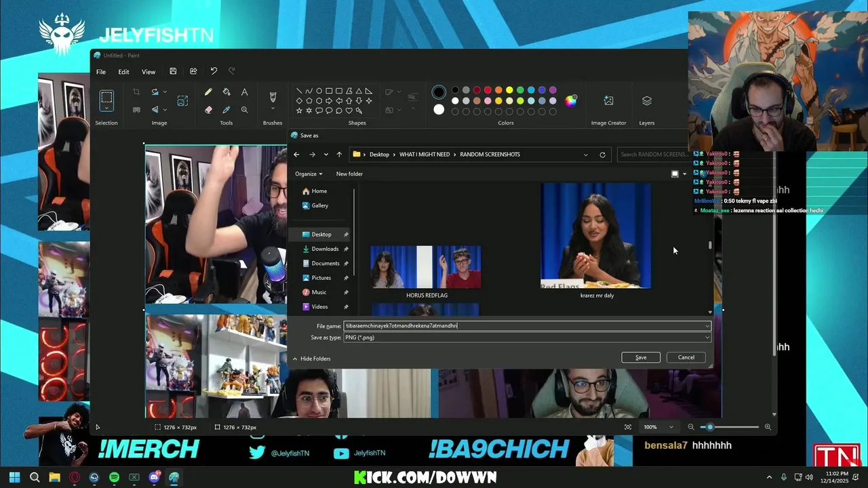Image resolution: width=868 pixels, height=488 pixels.
Task: Open the Flip dropdown arrow
Action: 164,110
